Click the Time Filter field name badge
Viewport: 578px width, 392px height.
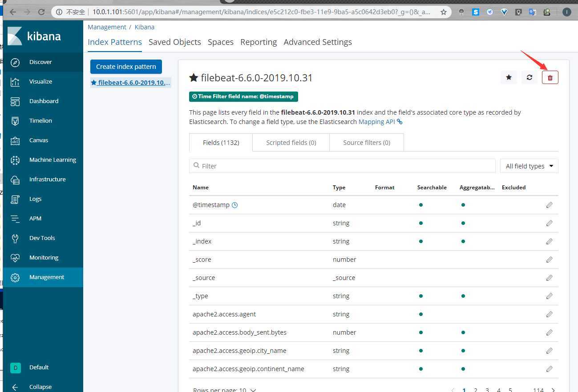tap(243, 96)
